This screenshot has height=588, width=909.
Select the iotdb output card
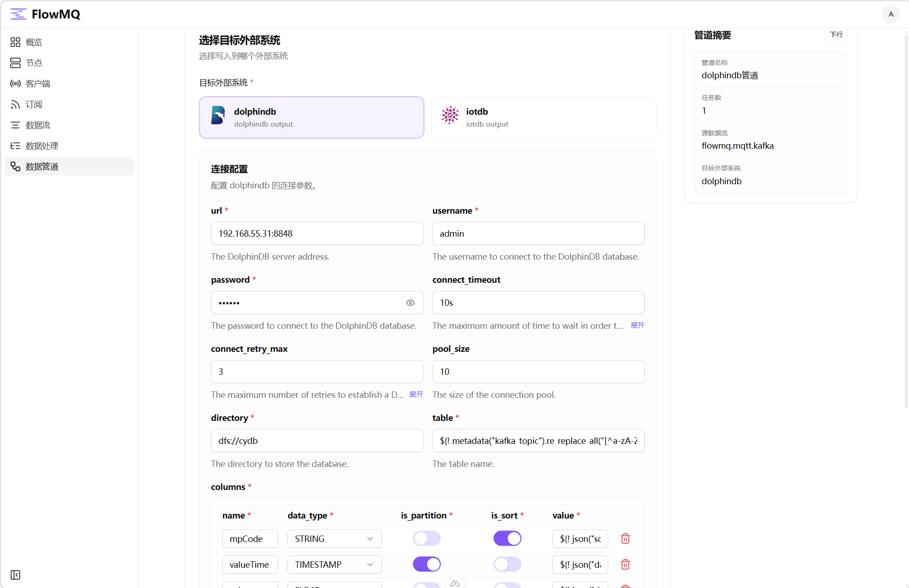(x=544, y=117)
